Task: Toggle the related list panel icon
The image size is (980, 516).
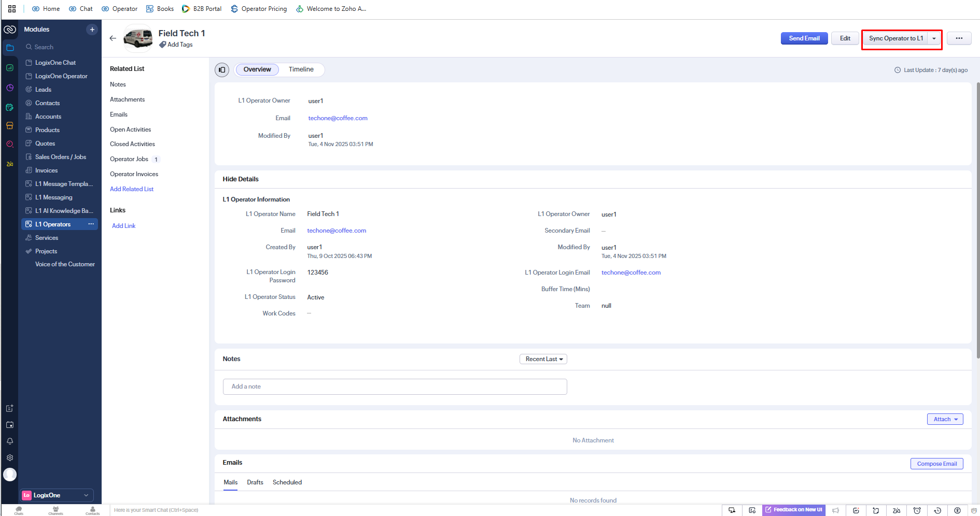Action: click(x=222, y=69)
